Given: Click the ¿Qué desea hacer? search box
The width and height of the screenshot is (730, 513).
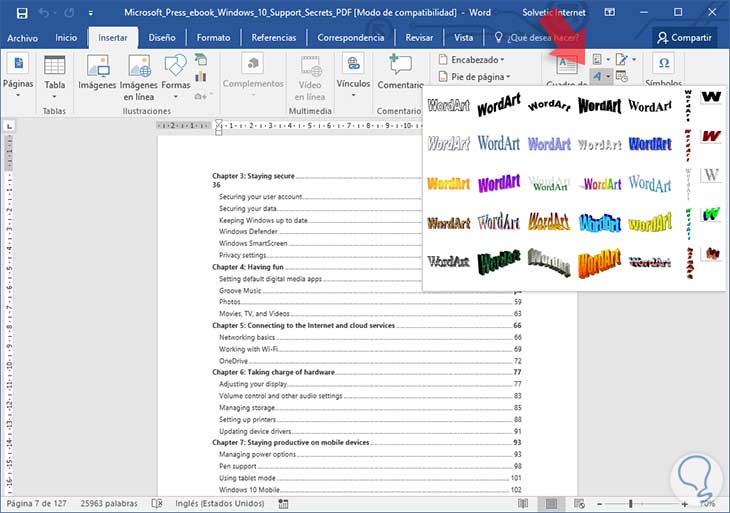Looking at the screenshot, I should coord(538,38).
